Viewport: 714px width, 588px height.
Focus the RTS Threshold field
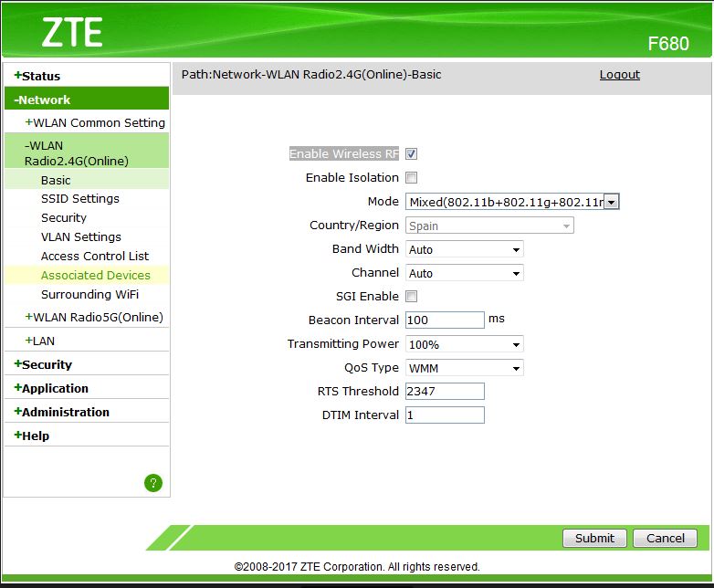click(445, 392)
